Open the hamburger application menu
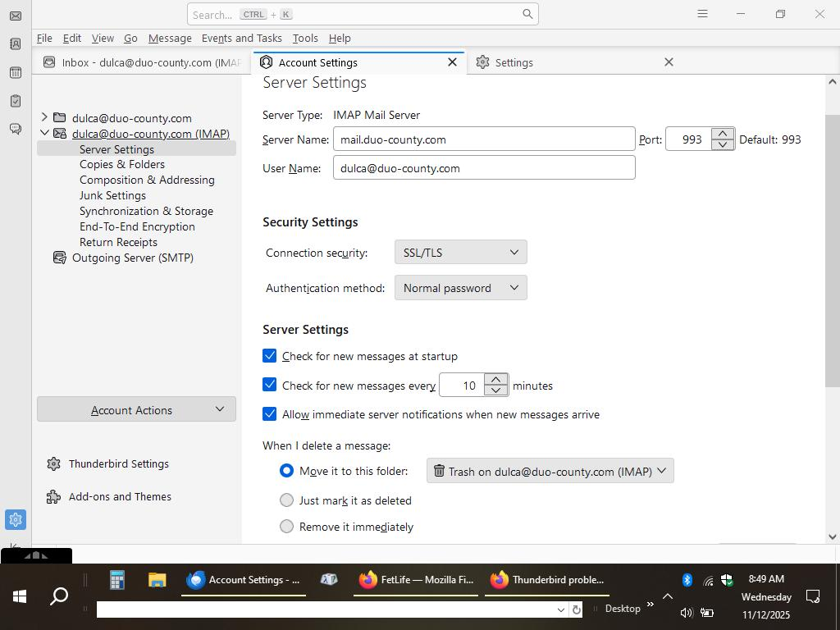The height and width of the screenshot is (630, 840). [x=702, y=14]
